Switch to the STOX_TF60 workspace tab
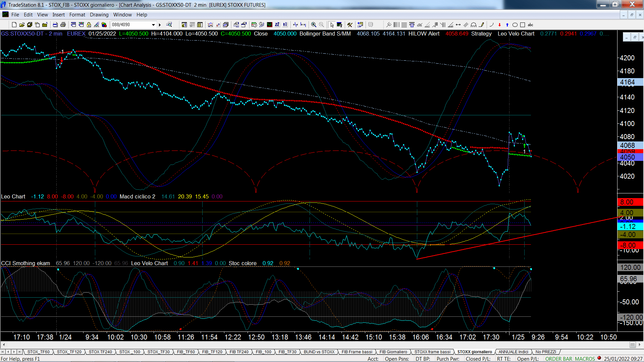Viewport: 644px width, 362px height. (x=38, y=352)
